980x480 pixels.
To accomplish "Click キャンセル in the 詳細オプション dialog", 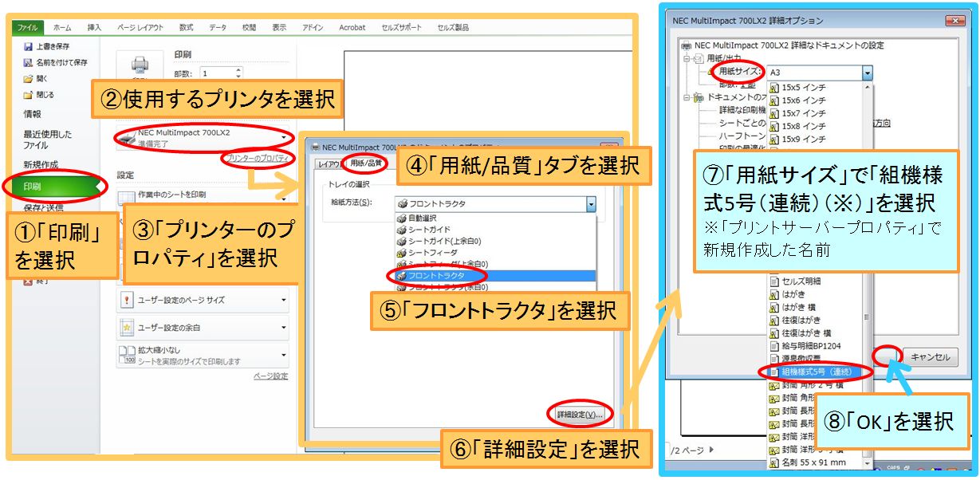I will (x=930, y=357).
